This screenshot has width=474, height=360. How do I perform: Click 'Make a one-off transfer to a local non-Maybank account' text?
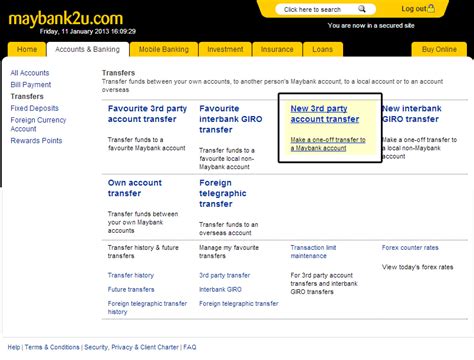(419, 148)
